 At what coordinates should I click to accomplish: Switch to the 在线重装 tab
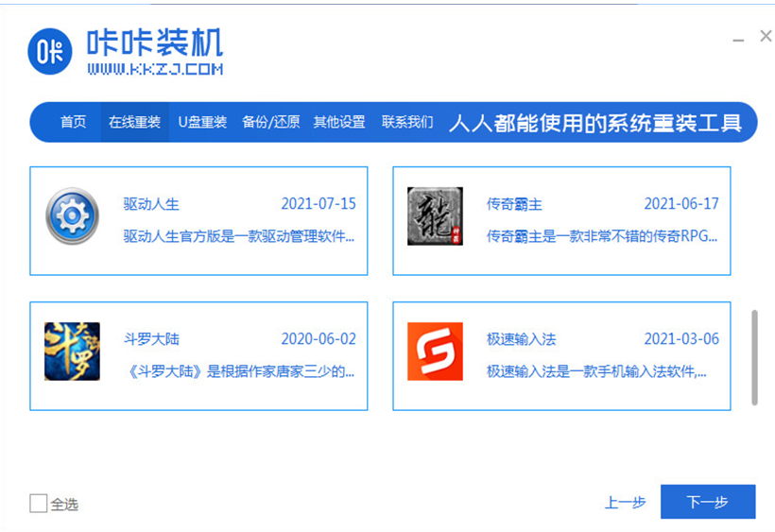tap(134, 123)
